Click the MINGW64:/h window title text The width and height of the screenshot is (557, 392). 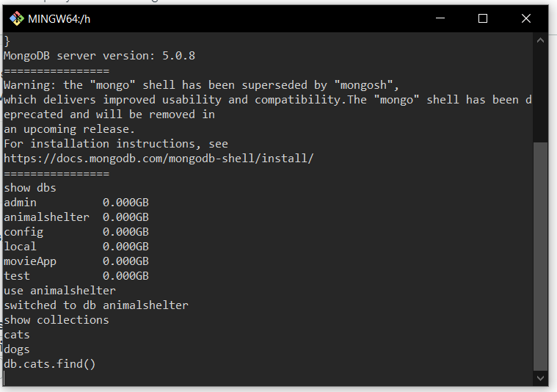point(59,19)
